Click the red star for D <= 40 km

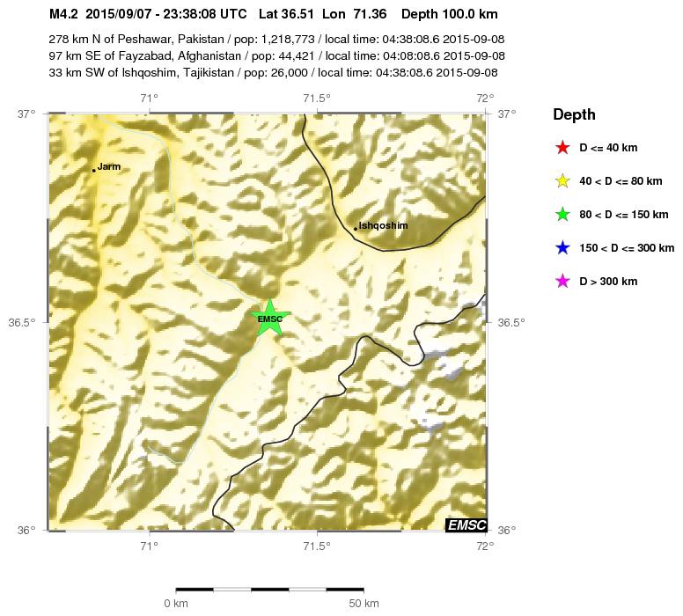tap(562, 148)
